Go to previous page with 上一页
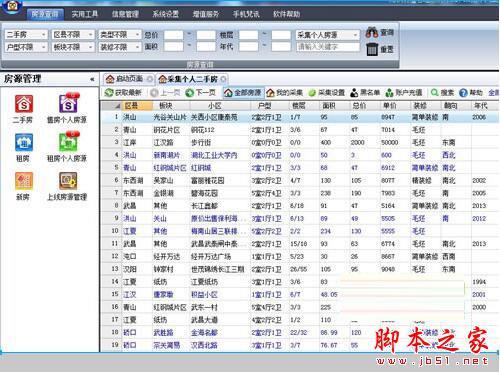The height and width of the screenshot is (372, 500). (165, 92)
